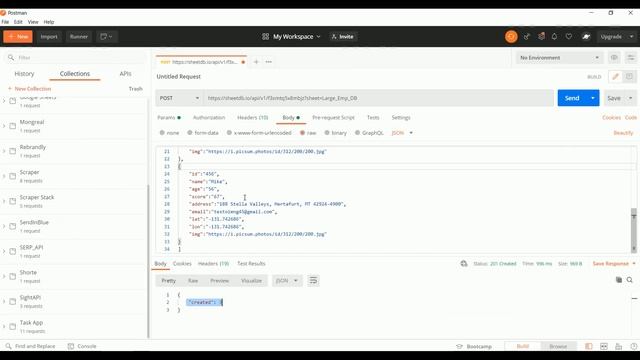Screen dimensions: 640x360
Task: Open the new window icon button
Action: tap(107, 37)
